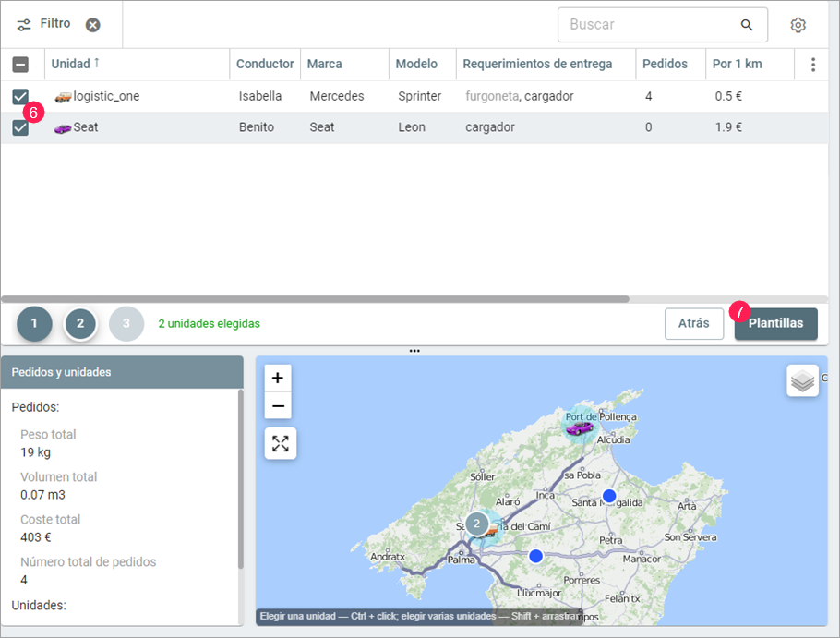Go to step 3 of the wizard

point(126,324)
